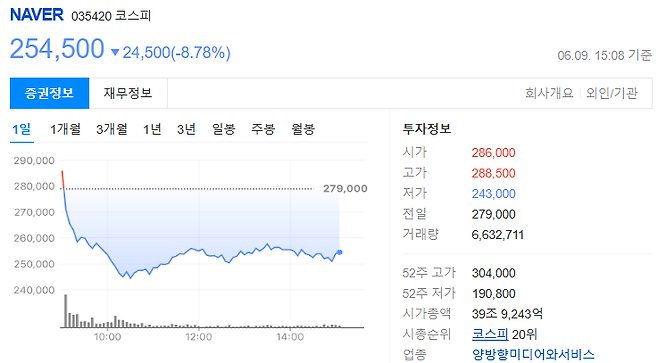Image resolution: width=658 pixels, height=363 pixels.
Task: Click the NAVER stock name heading
Action: tap(37, 15)
